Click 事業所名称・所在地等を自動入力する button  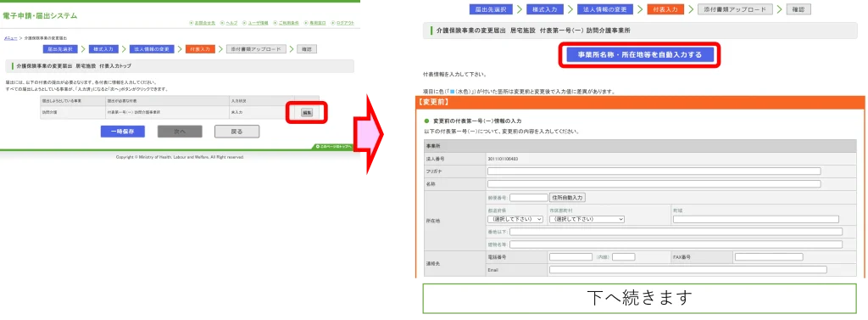pyautogui.click(x=639, y=55)
